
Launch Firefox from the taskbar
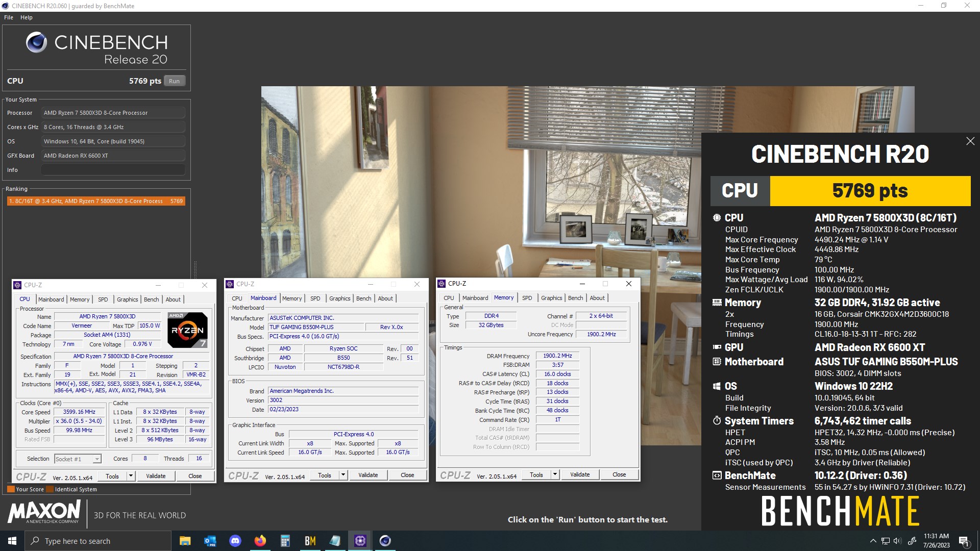[x=260, y=541]
